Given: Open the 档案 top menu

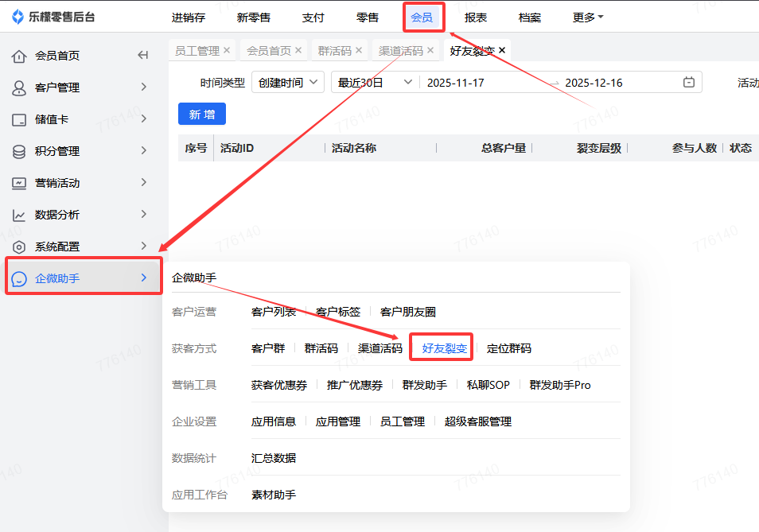Looking at the screenshot, I should tap(530, 18).
